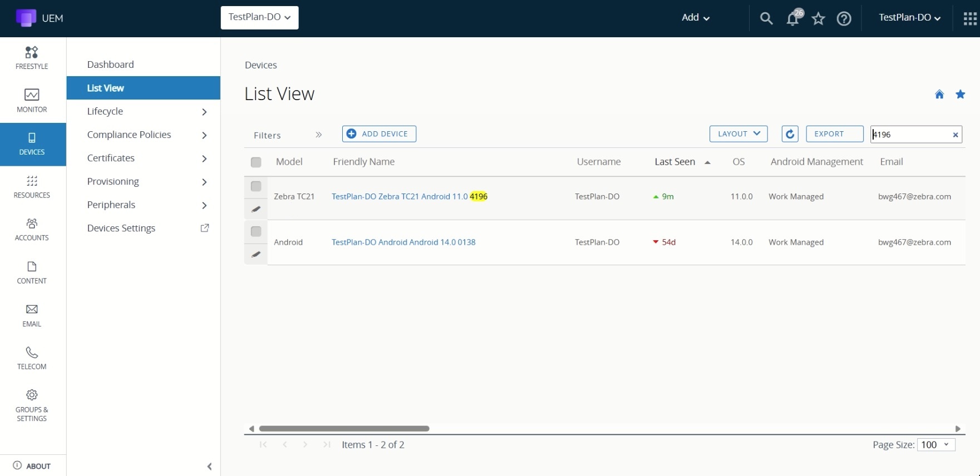Select the Zebra TC21 row checkbox

click(x=256, y=186)
